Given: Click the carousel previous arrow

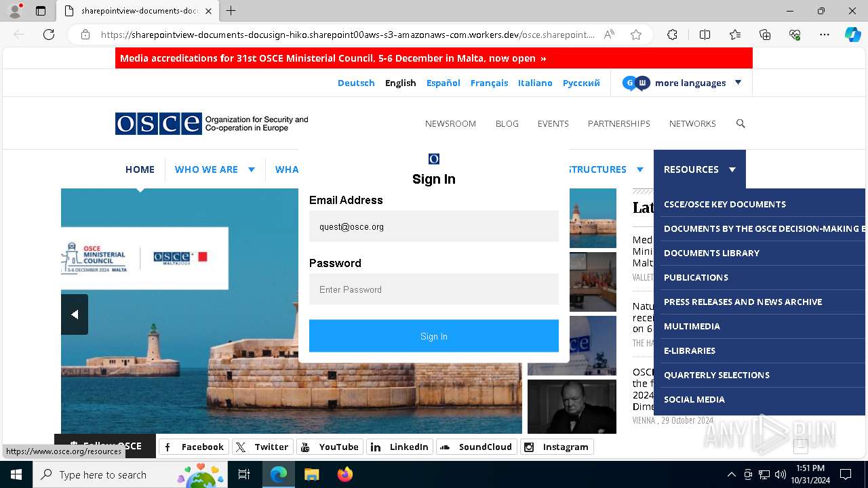Looking at the screenshot, I should tap(75, 314).
